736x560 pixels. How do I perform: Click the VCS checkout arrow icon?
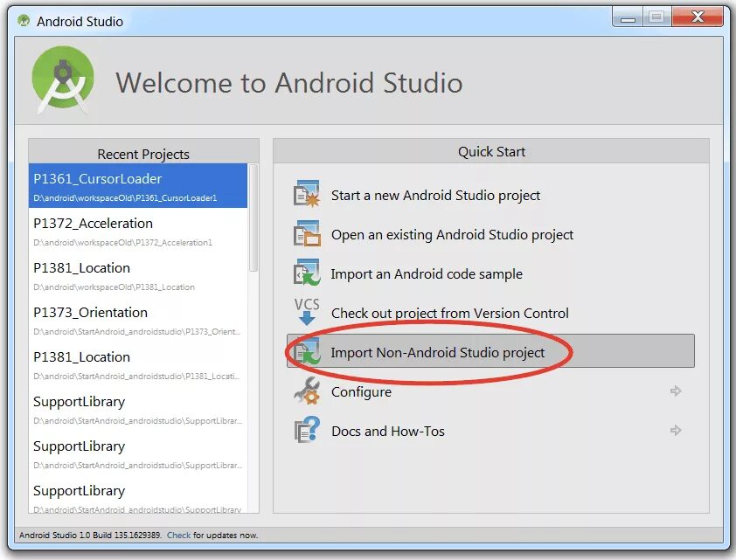[307, 312]
